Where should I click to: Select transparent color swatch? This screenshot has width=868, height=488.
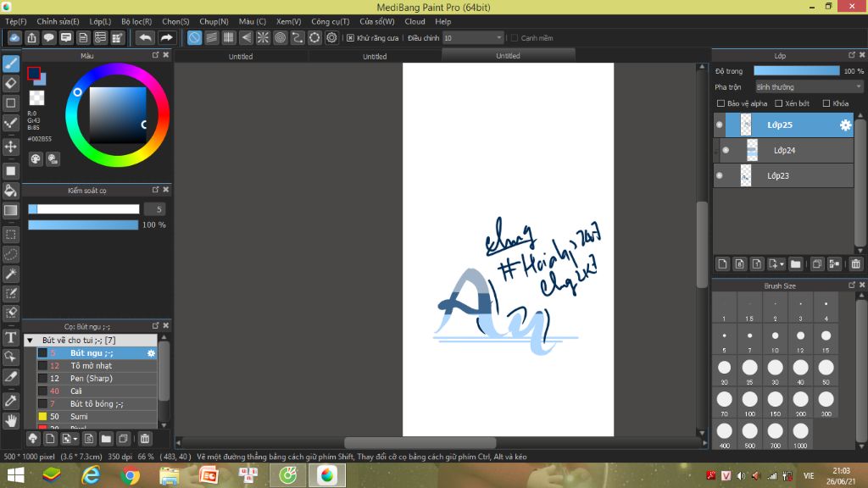click(x=36, y=98)
